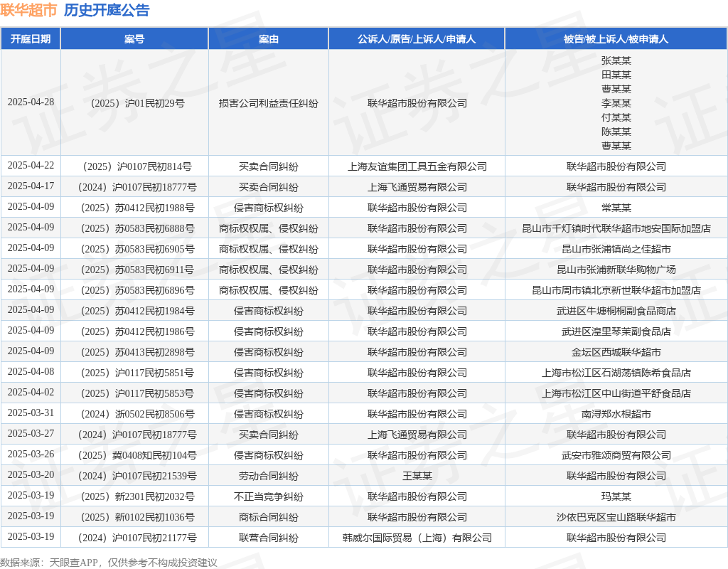Click defendant 武安市雅颂商贸有限公司
Image resolution: width=728 pixels, height=569 pixels.
pos(616,455)
